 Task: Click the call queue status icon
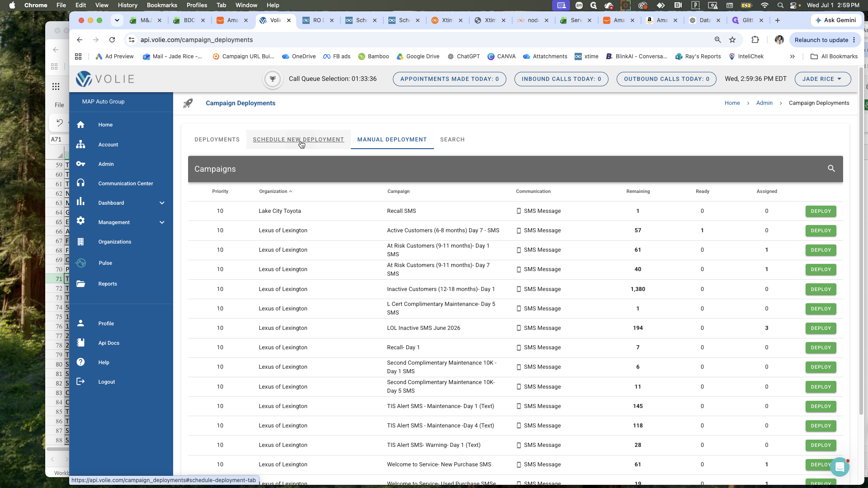pos(273,79)
